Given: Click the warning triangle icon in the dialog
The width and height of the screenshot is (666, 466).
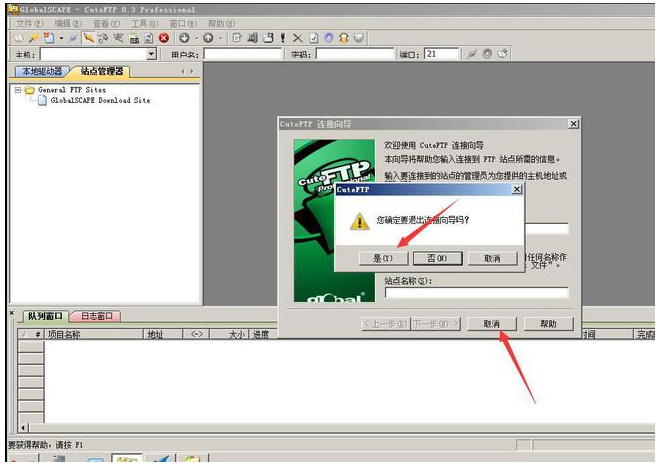Looking at the screenshot, I should (358, 220).
